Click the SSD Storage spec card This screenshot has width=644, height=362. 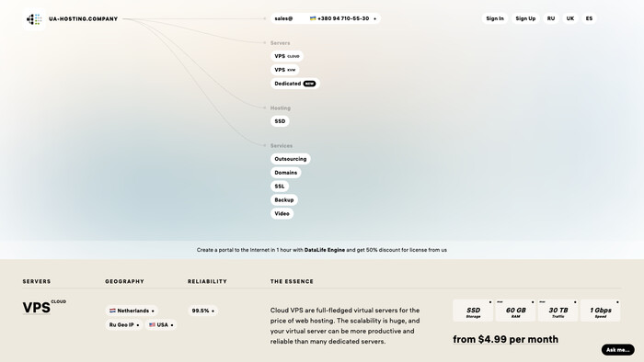pos(473,311)
